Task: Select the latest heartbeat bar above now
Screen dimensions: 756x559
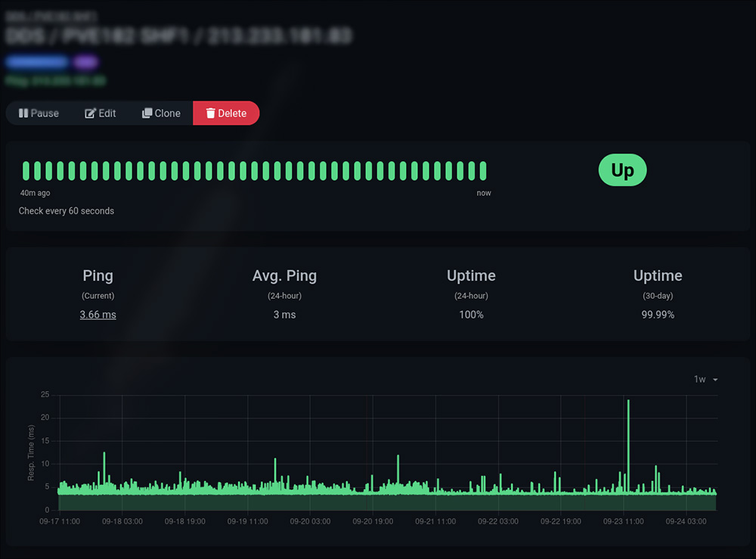Action: (x=482, y=170)
